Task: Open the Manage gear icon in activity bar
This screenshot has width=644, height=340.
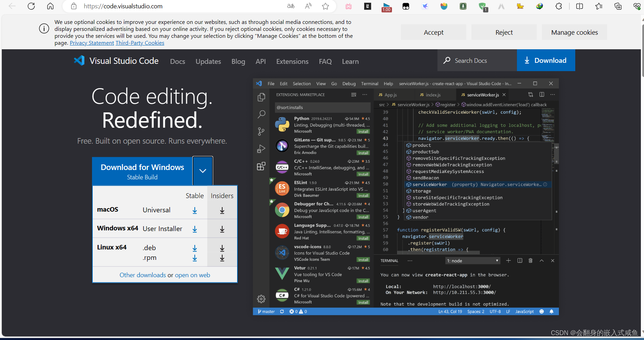Action: [x=261, y=299]
